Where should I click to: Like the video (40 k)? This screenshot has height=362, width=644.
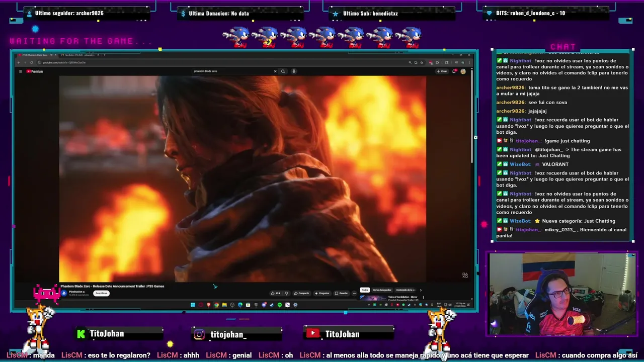coord(275,293)
